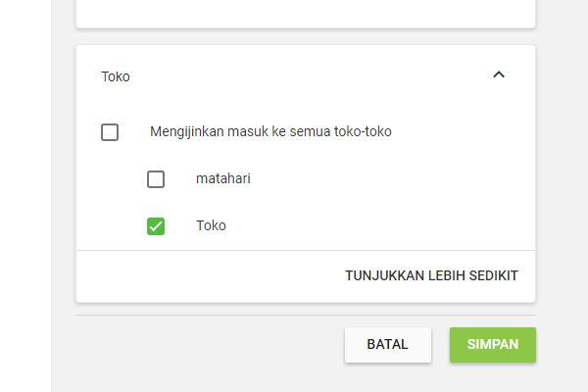The width and height of the screenshot is (588, 392).
Task: Click the white left sidebar strip
Action: tap(25, 196)
